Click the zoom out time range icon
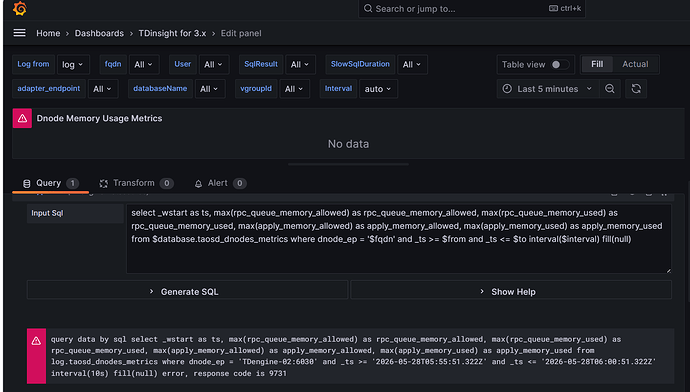690x392 pixels. [x=609, y=89]
